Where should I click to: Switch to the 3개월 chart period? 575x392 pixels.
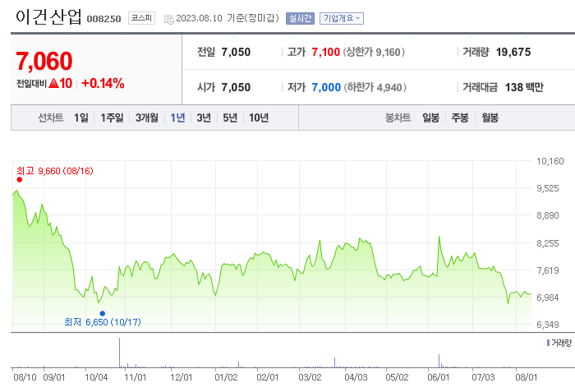click(147, 118)
